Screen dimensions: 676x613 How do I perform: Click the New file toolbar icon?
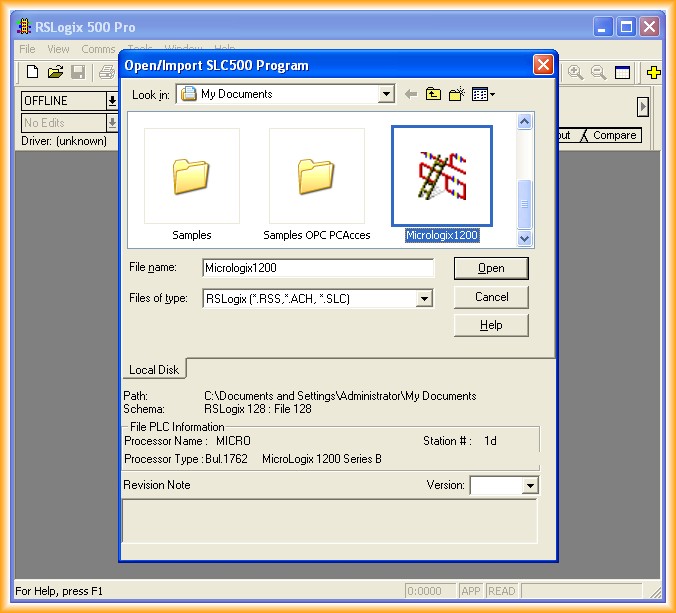[32, 72]
